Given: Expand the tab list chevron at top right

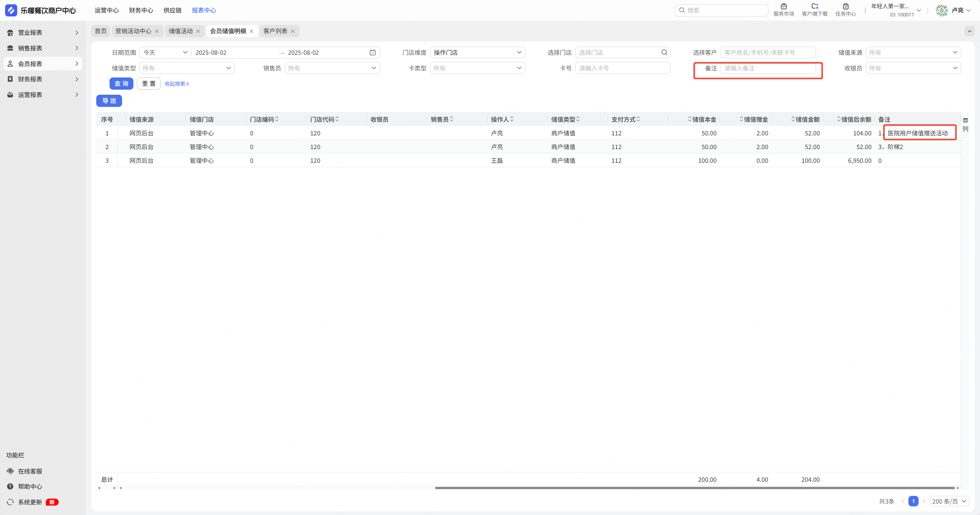Looking at the screenshot, I should (x=969, y=31).
